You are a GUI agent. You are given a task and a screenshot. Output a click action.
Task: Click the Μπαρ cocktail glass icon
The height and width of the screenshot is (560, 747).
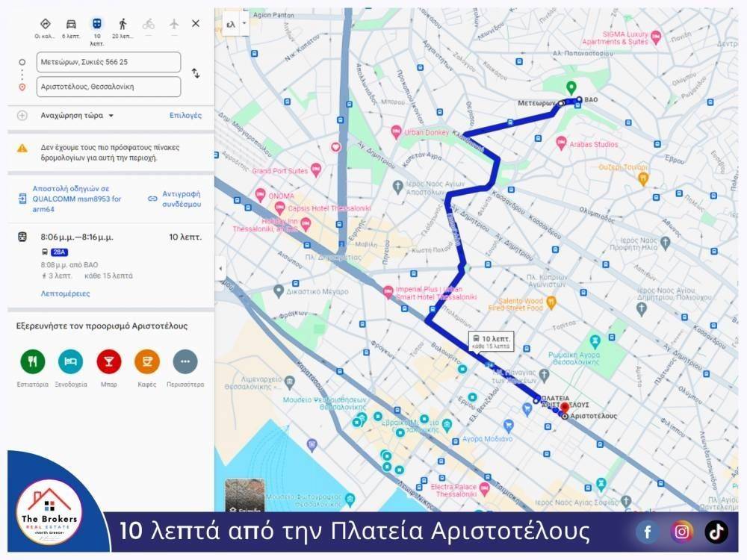click(109, 361)
